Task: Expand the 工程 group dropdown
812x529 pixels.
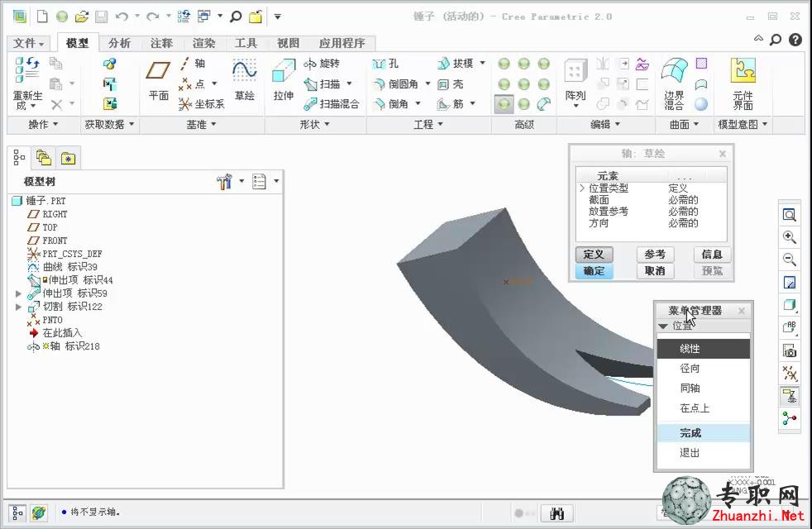Action: click(x=428, y=125)
